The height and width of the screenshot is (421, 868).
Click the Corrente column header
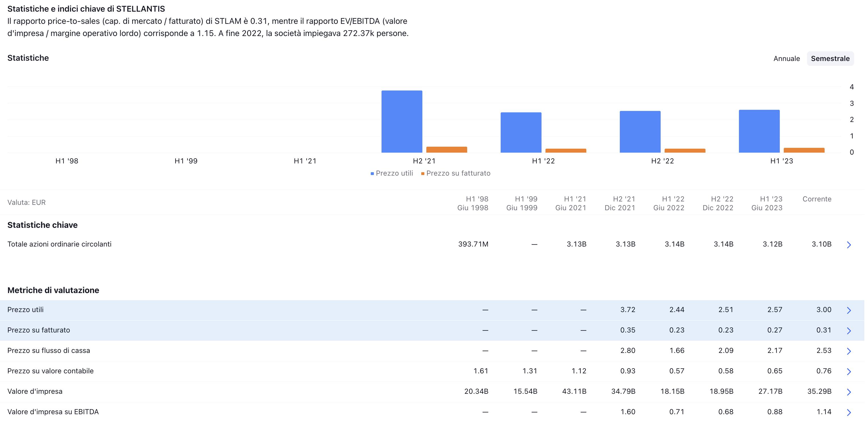click(817, 199)
